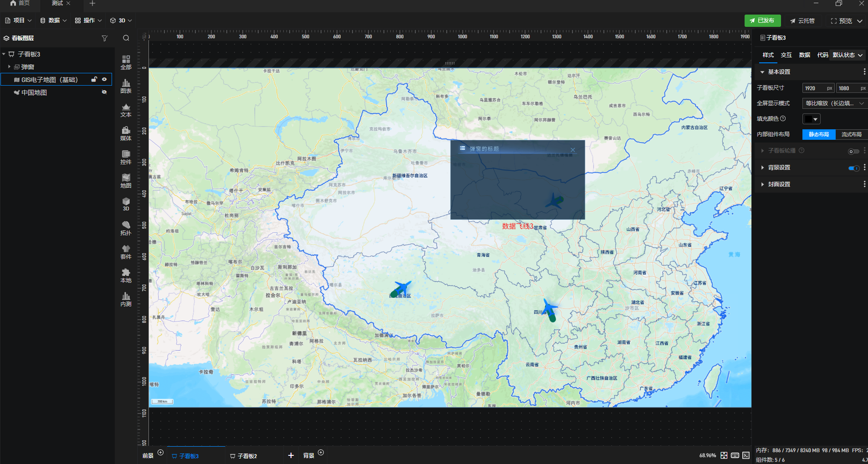Click the layer filter funnel icon

pyautogui.click(x=105, y=38)
